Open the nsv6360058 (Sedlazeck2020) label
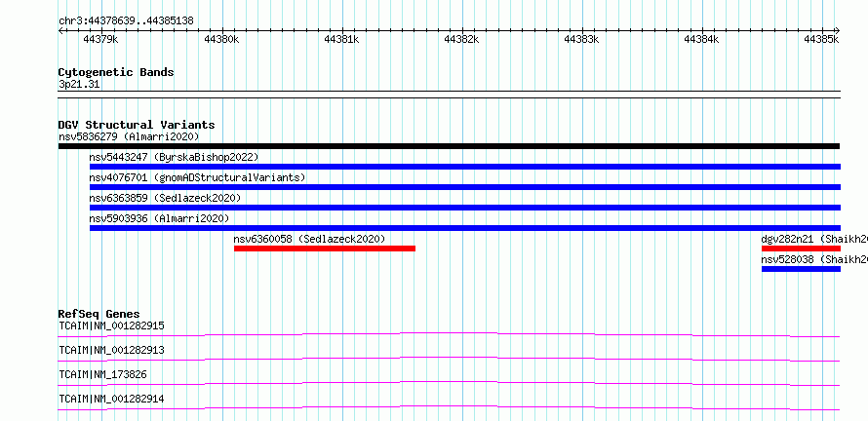Screen dimensions: 868x421 pyautogui.click(x=309, y=239)
